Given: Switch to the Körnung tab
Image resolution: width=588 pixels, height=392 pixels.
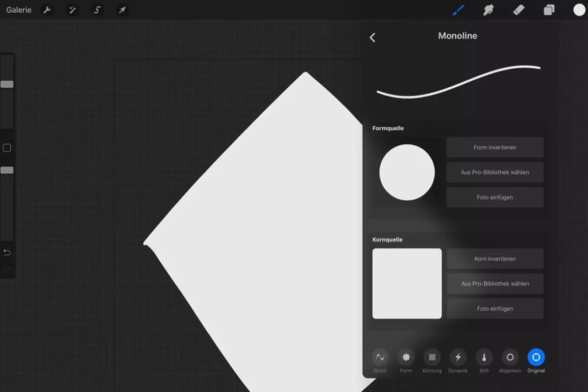Looking at the screenshot, I should click(x=432, y=362).
